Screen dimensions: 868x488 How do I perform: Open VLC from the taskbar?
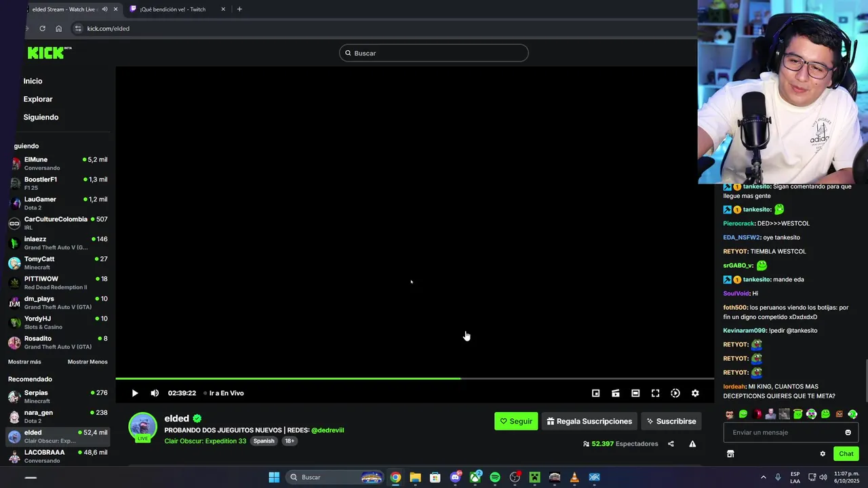574,477
